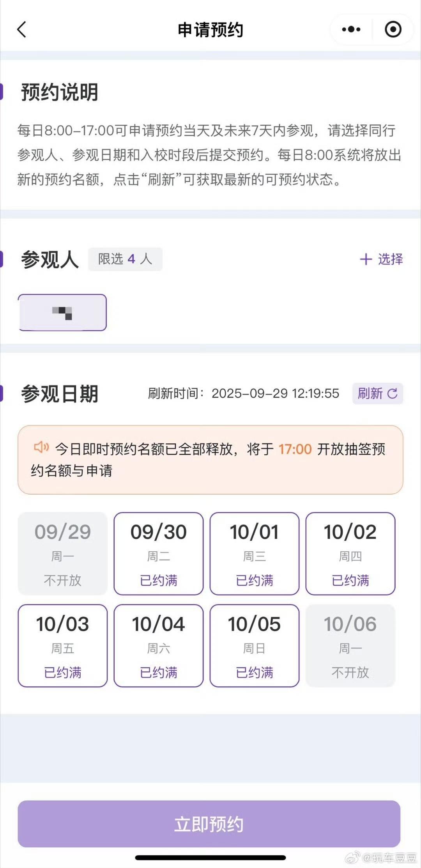Tap the 选择 visitor link
The width and height of the screenshot is (421, 868).
(390, 259)
